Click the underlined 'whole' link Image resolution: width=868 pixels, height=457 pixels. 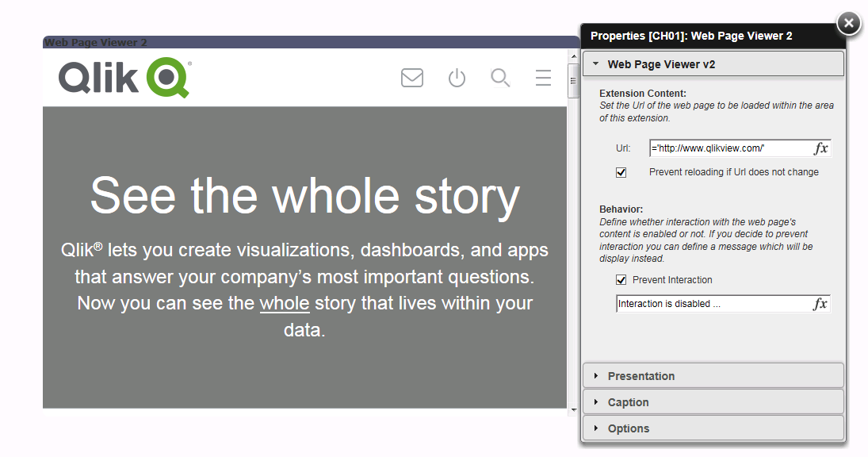(x=285, y=303)
